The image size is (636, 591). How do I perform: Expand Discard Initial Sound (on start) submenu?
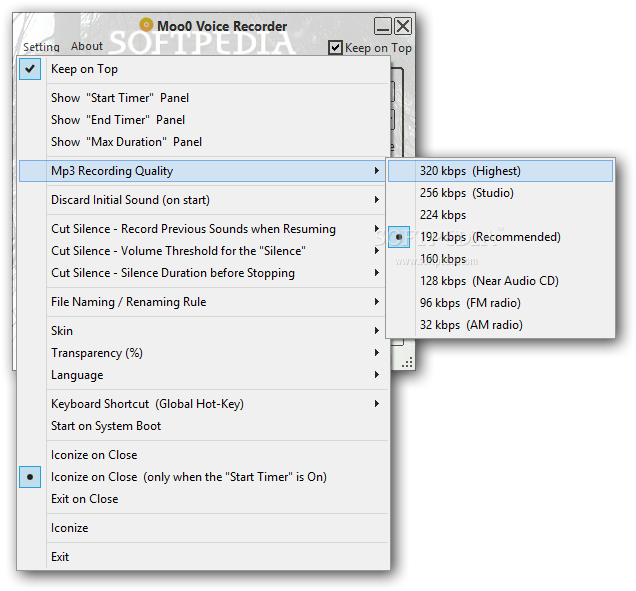(x=204, y=200)
